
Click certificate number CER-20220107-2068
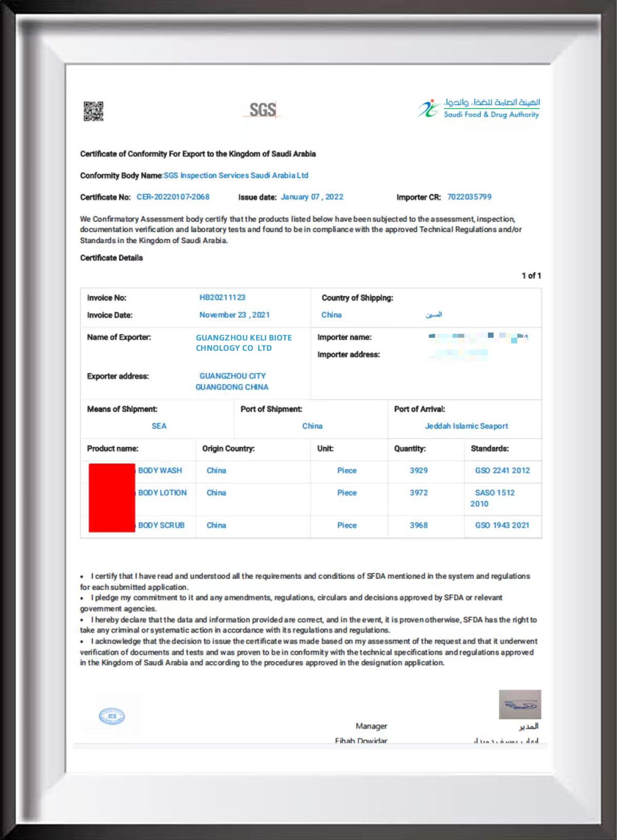tap(173, 197)
